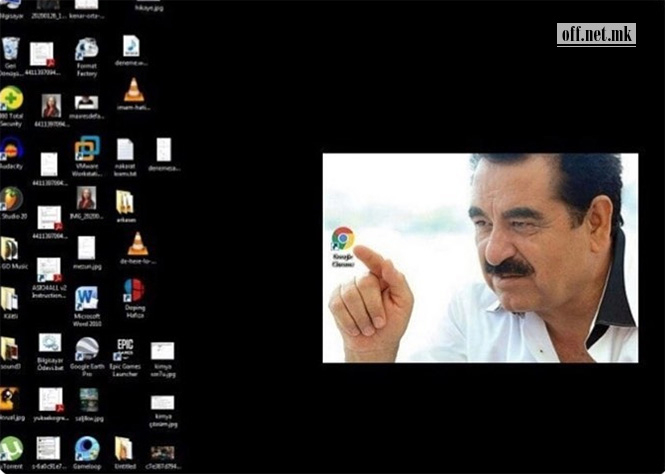Open the imam-hati VLC media file

(x=134, y=90)
